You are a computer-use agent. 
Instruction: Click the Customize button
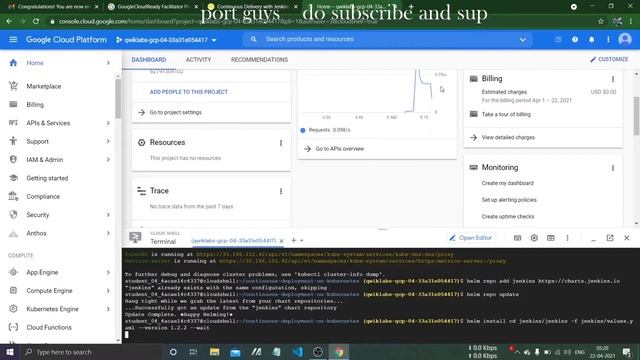coord(609,59)
